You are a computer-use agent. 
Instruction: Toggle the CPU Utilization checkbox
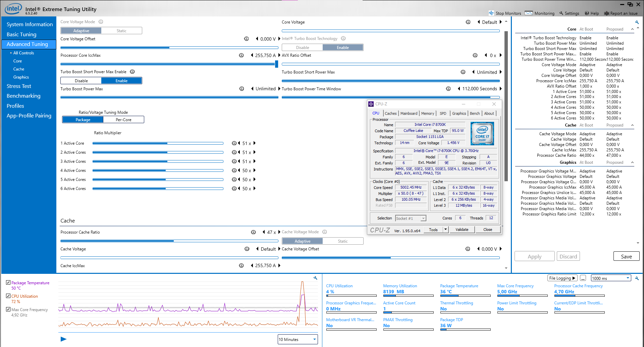pos(8,296)
